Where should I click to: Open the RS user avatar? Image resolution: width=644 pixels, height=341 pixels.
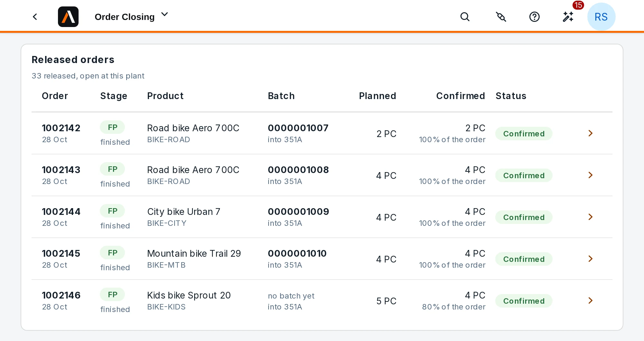(x=601, y=17)
